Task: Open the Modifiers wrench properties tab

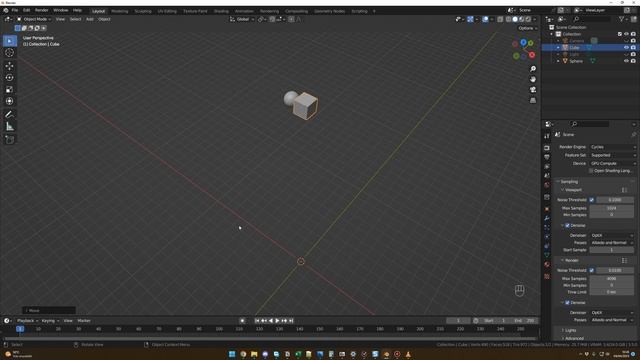Action: [547, 218]
